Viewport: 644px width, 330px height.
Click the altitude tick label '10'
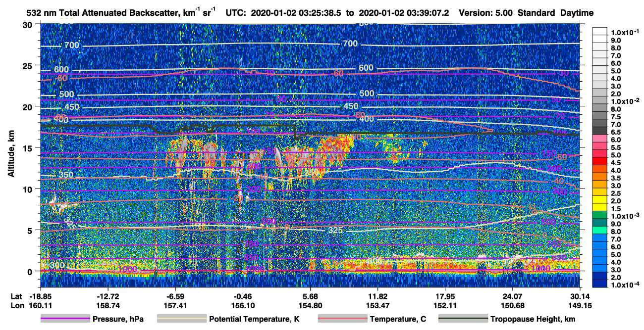[29, 189]
